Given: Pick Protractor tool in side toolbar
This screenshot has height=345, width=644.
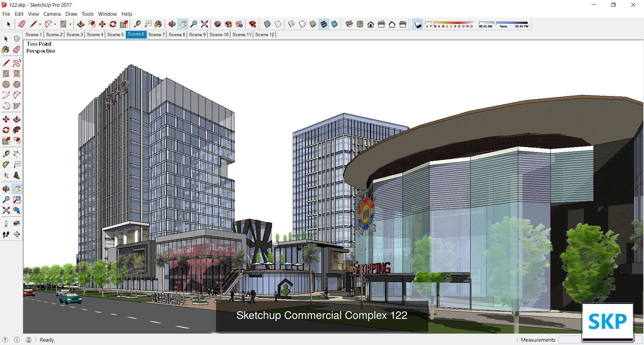Looking at the screenshot, I should (x=6, y=165).
